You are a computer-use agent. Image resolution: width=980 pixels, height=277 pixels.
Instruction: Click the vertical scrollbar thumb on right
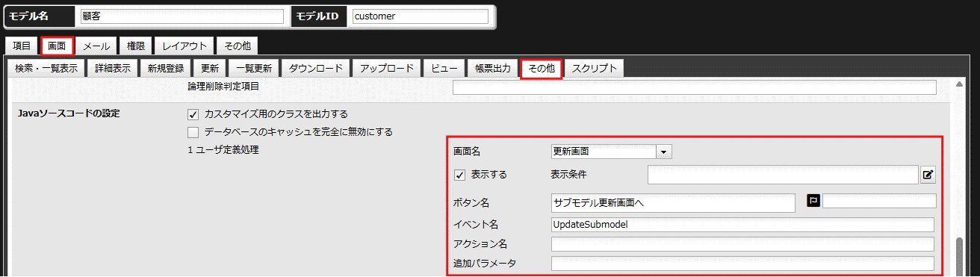click(x=961, y=258)
